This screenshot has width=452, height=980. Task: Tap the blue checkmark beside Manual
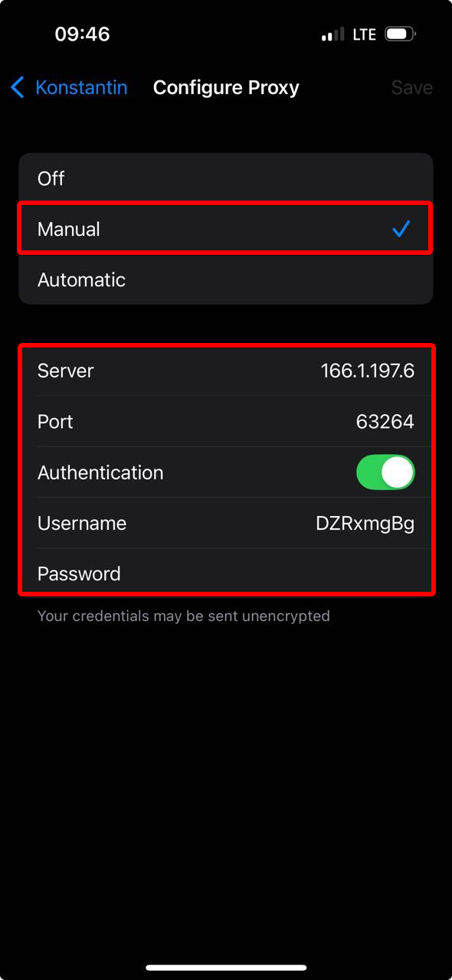tap(401, 228)
